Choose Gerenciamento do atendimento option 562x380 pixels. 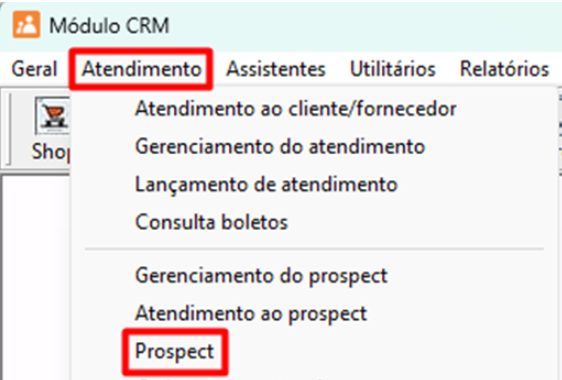(x=280, y=146)
